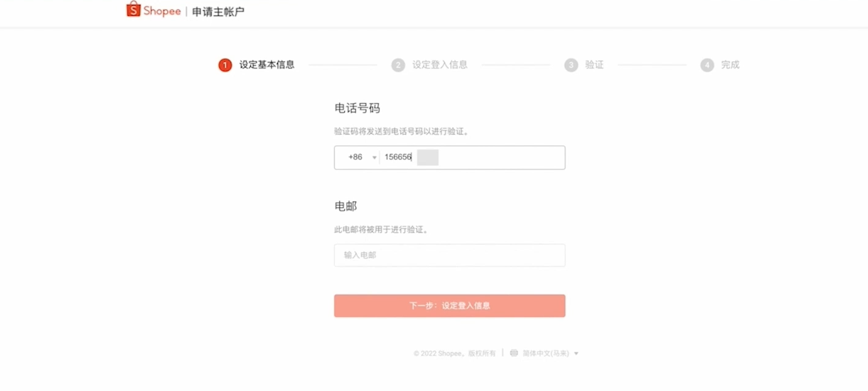The height and width of the screenshot is (391, 868).
Task: Select the step 4 number circle
Action: point(707,65)
